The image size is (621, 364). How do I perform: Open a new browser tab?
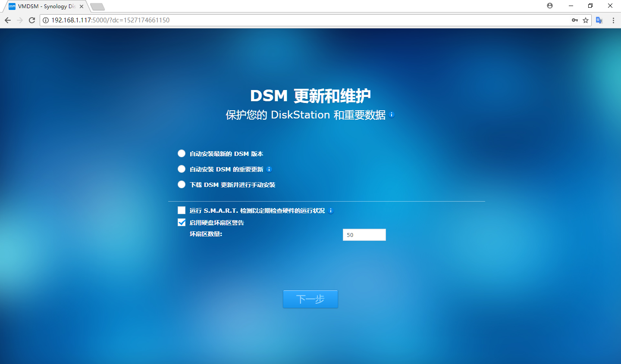[x=97, y=6]
